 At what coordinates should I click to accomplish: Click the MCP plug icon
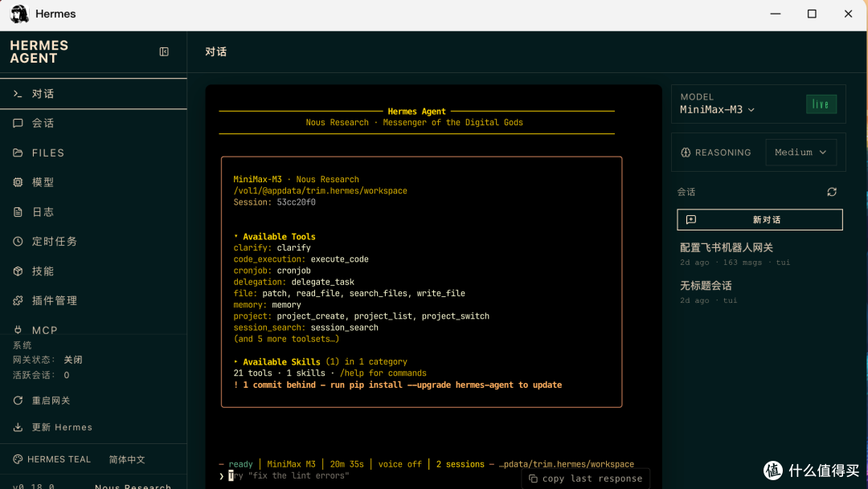(x=18, y=330)
